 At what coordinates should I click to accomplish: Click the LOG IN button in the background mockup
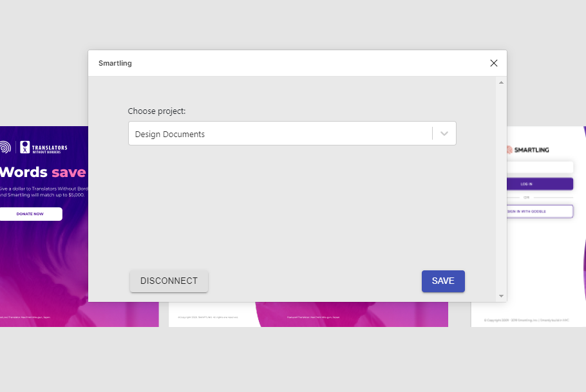[x=540, y=184]
